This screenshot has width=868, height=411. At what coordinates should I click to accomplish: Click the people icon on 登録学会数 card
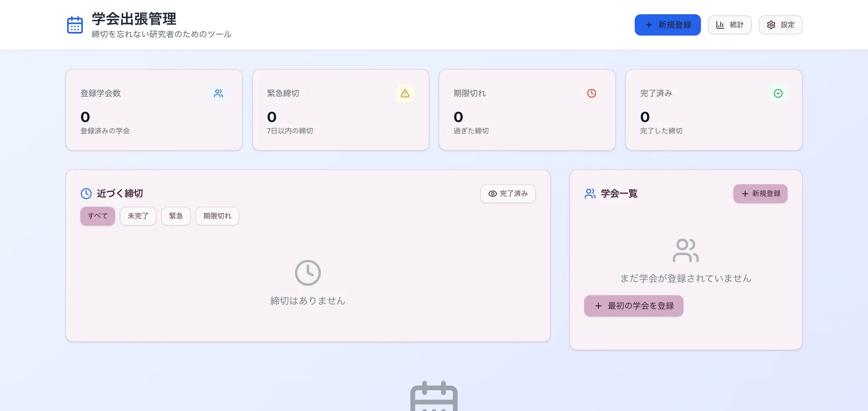218,93
